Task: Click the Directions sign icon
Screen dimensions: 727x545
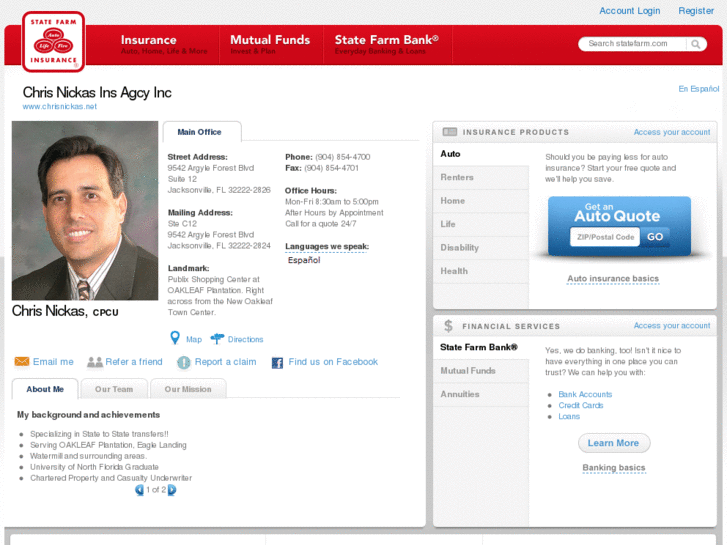Action: pyautogui.click(x=217, y=339)
